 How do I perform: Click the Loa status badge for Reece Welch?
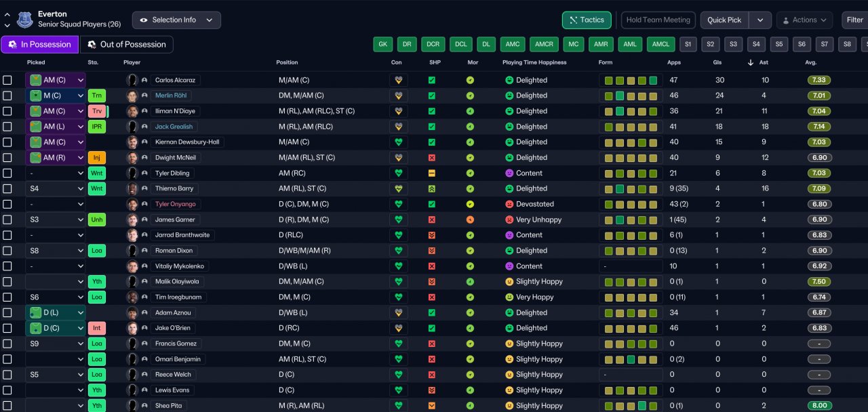coord(97,375)
